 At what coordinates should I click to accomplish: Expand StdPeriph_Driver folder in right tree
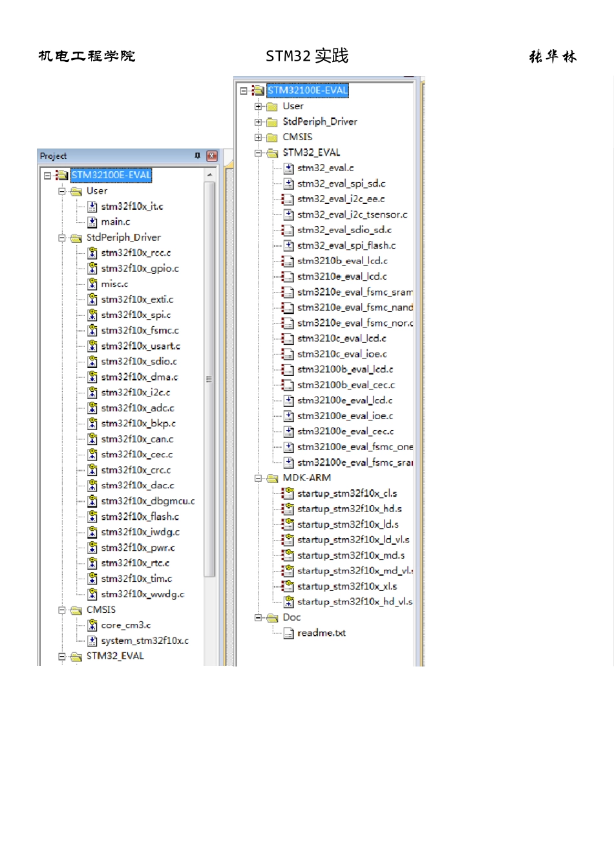tap(258, 121)
